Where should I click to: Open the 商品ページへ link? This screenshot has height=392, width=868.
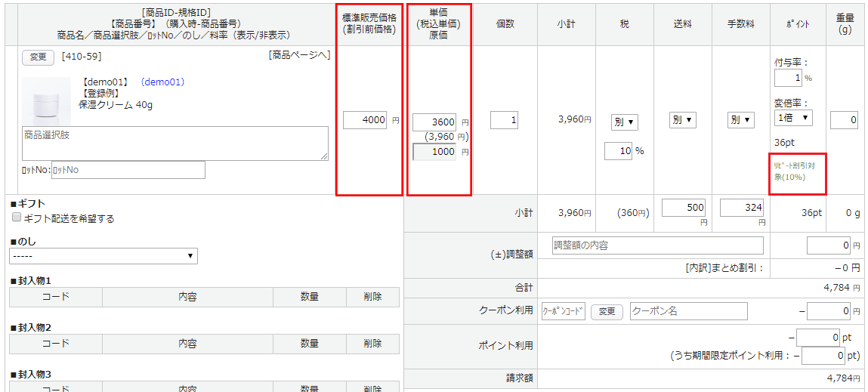click(x=299, y=55)
